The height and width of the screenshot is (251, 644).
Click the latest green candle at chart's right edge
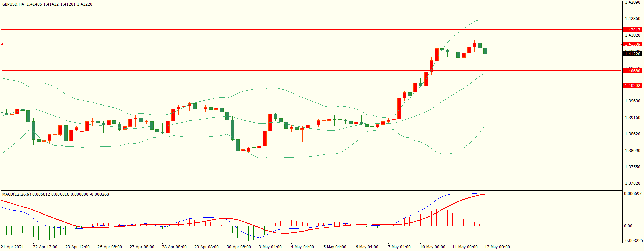(x=485, y=51)
